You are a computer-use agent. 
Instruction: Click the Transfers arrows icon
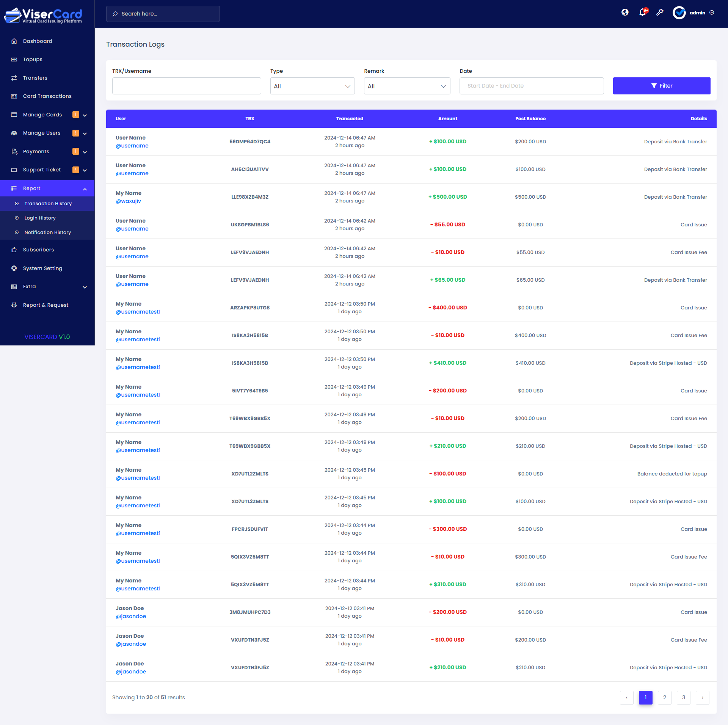click(14, 78)
